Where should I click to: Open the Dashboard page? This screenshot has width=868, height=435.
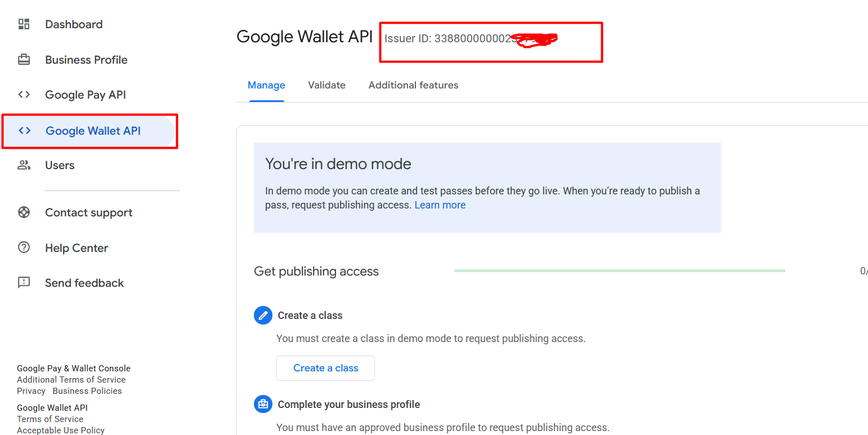tap(74, 24)
